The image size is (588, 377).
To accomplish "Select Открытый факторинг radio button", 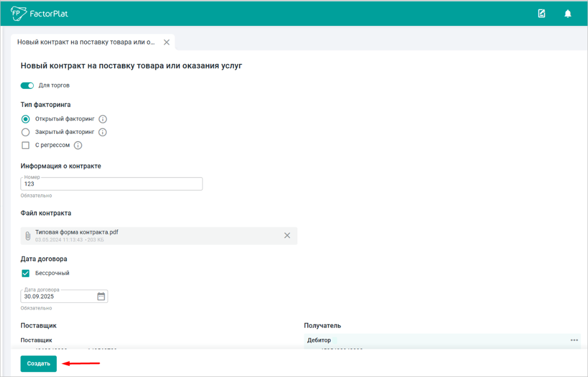I will point(26,119).
